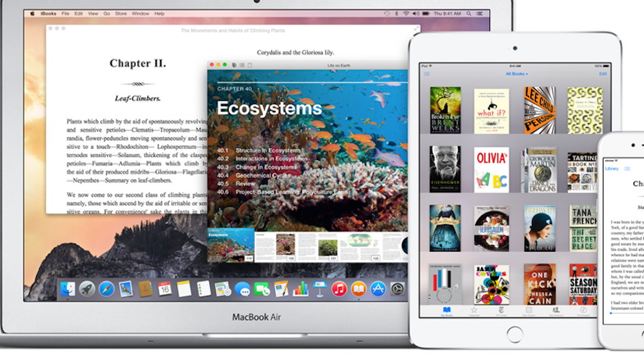Select NYTimes tab on iPad
This screenshot has height=358, width=644.
(x=501, y=311)
